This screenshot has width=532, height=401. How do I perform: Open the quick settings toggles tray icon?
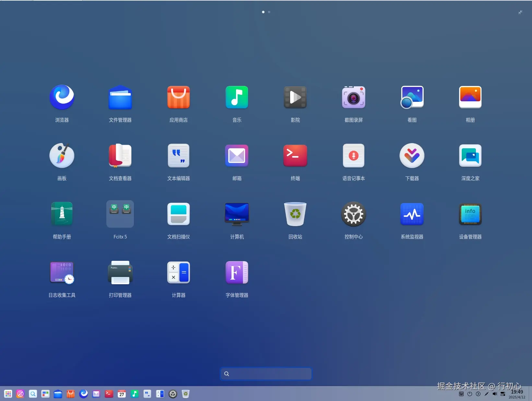(x=503, y=394)
